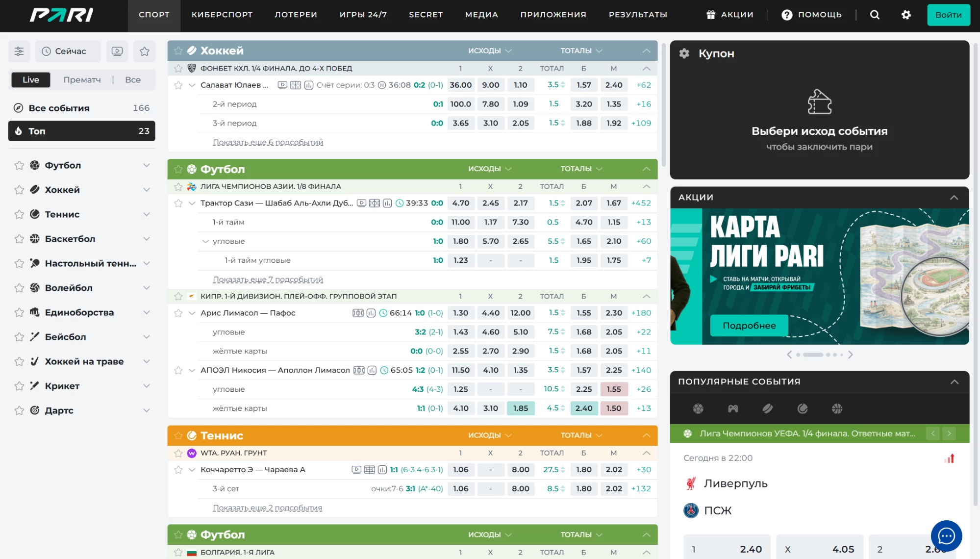The width and height of the screenshot is (980, 559).
Task: Open Показать еще 7 подсобытий link
Action: (268, 279)
